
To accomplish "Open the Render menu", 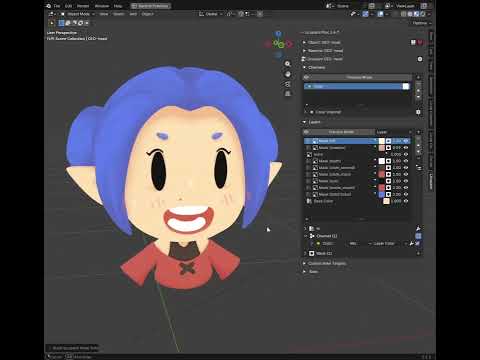I will click(83, 6).
